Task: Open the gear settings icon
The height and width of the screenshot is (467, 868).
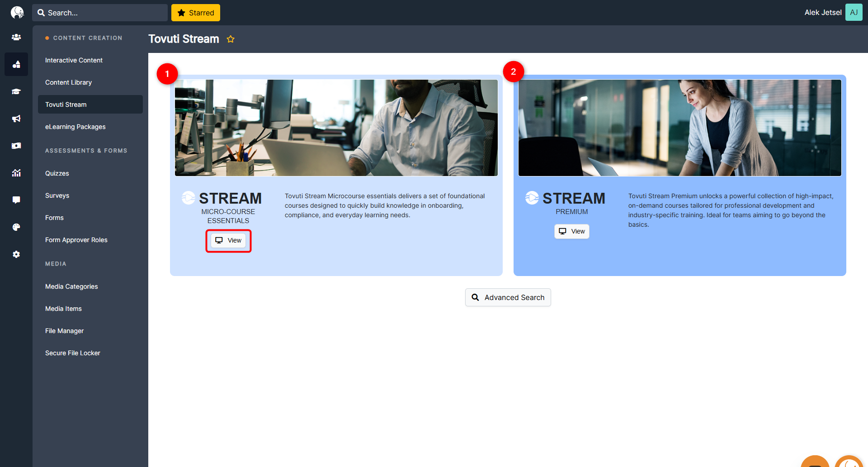Action: (x=16, y=254)
